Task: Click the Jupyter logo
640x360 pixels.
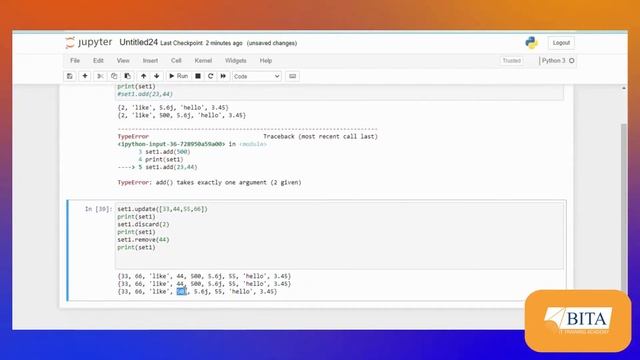Action: click(x=89, y=42)
